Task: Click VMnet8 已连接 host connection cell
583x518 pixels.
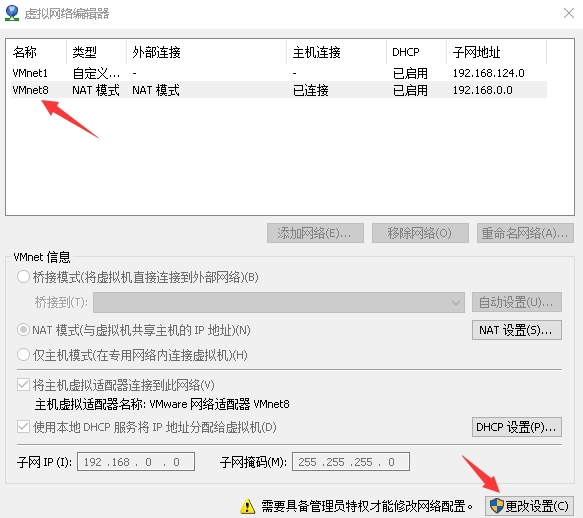Action: point(310,90)
